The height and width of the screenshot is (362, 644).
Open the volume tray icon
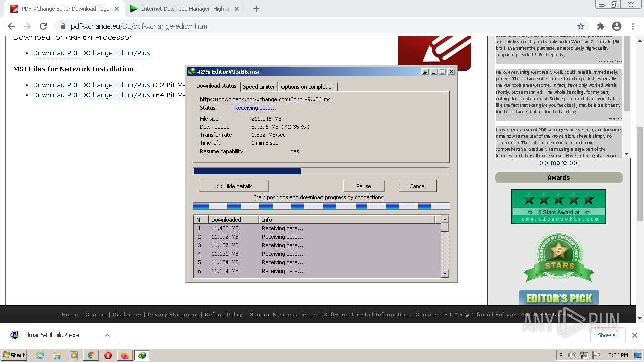572,355
